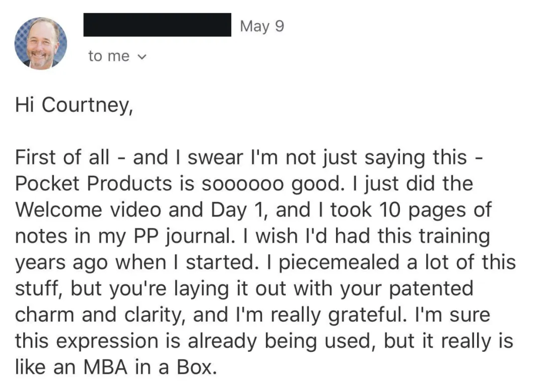This screenshot has height=392, width=534.
Task: Click the "May 9" email date
Action: 262,26
